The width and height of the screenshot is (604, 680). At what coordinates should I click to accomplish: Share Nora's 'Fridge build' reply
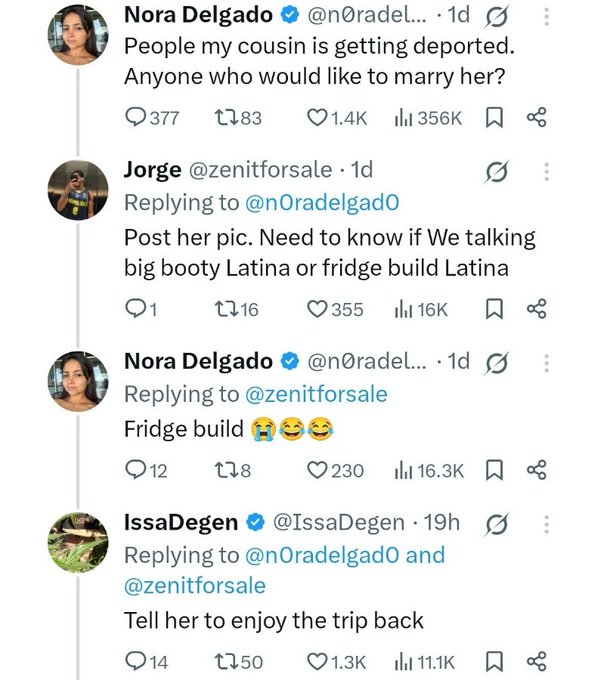pyautogui.click(x=537, y=471)
